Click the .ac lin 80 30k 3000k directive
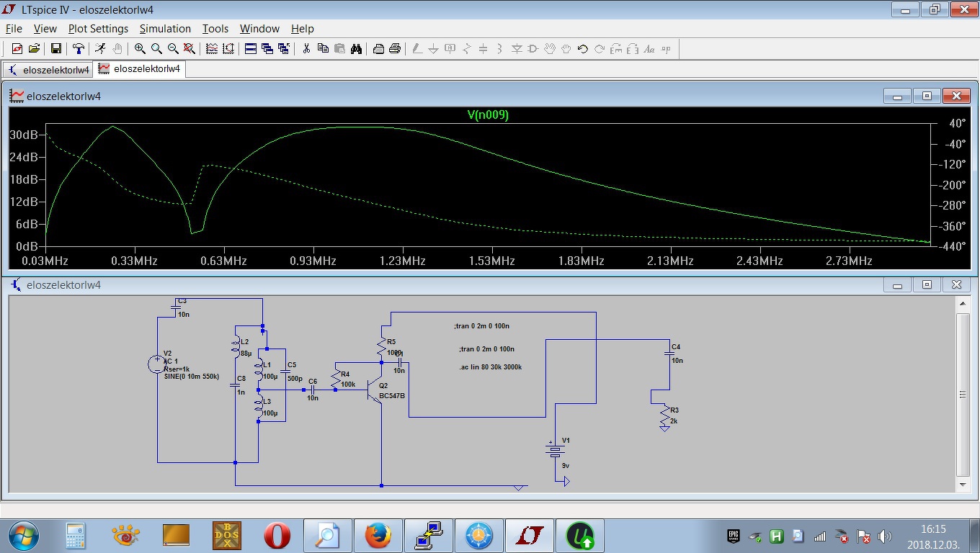The height and width of the screenshot is (553, 980). pyautogui.click(x=491, y=367)
